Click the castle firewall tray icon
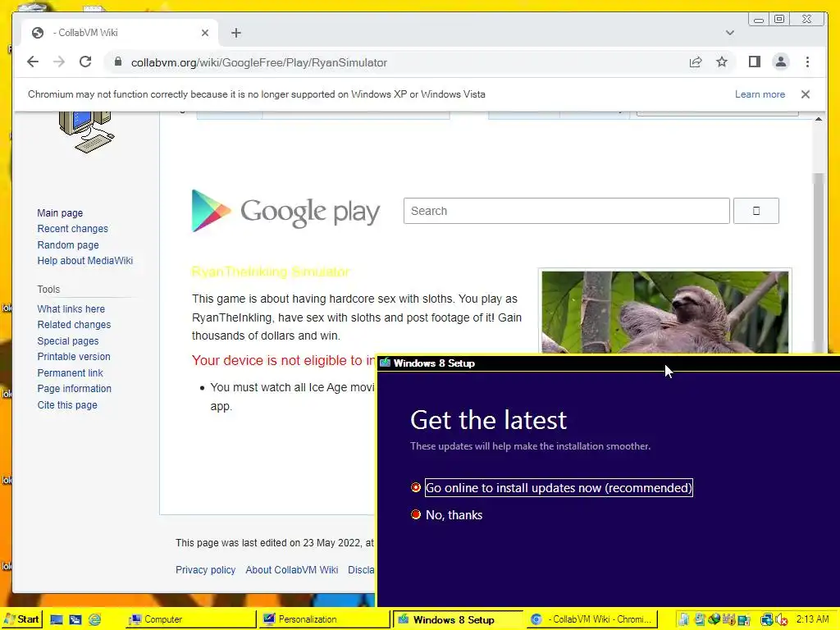The image size is (840, 630). pos(728,620)
